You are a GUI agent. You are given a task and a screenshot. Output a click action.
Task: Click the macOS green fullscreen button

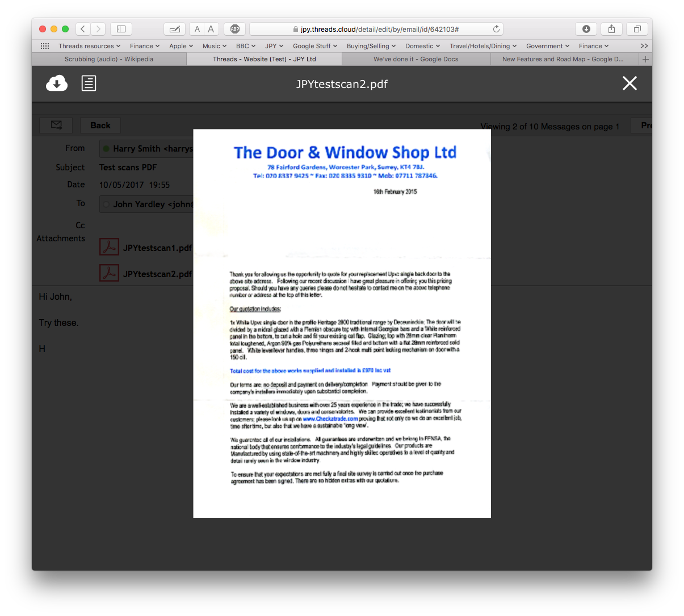point(65,29)
